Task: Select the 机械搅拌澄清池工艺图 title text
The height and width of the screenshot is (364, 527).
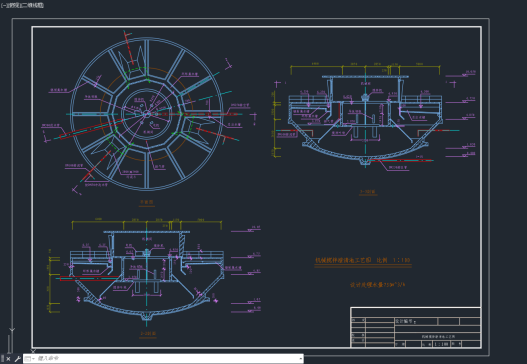Action: tap(343, 260)
